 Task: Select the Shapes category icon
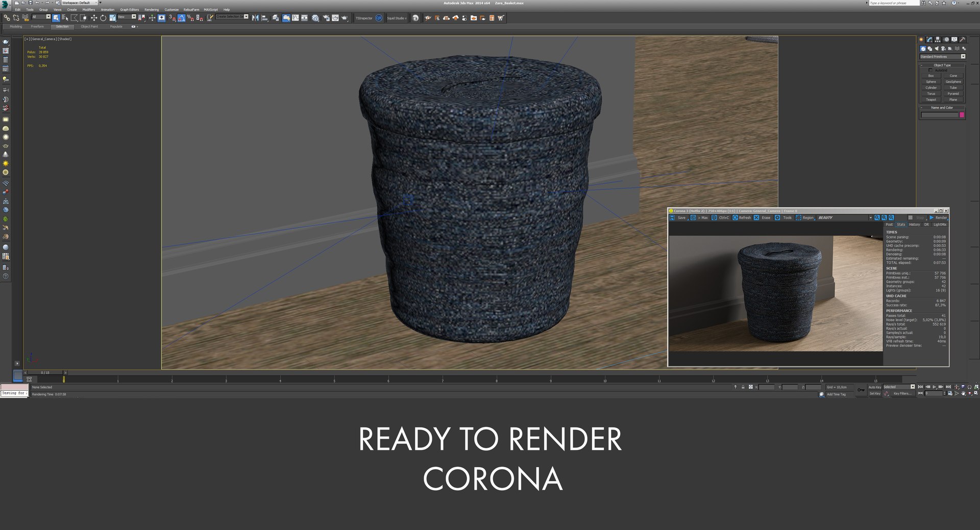click(x=930, y=48)
